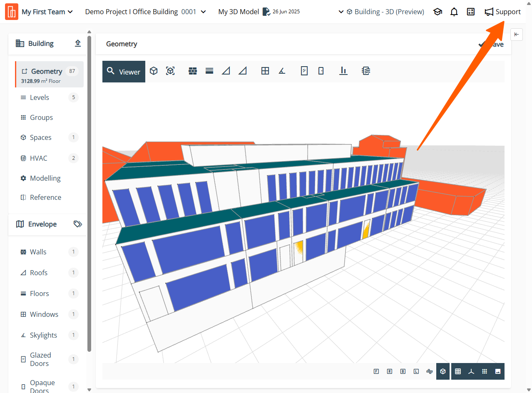Click the upload icon beside the Building heading
532x393 pixels.
[x=78, y=43]
